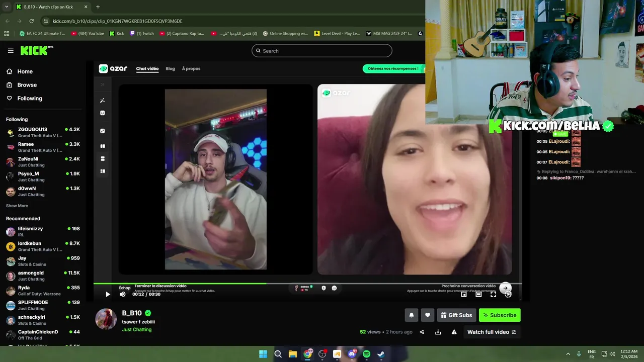This screenshot has height=362, width=644.
Task: Click sikipon19 chat message
Action: point(560,178)
